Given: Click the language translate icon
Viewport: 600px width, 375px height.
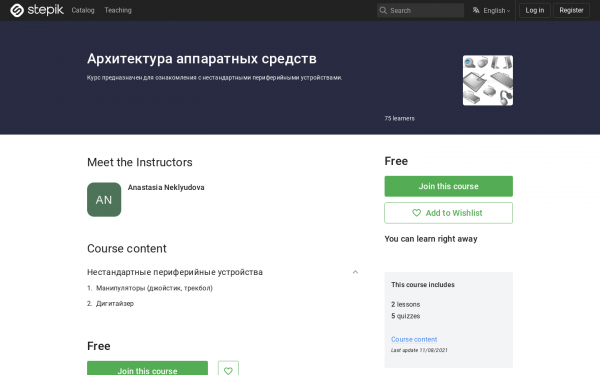Looking at the screenshot, I should 476,10.
